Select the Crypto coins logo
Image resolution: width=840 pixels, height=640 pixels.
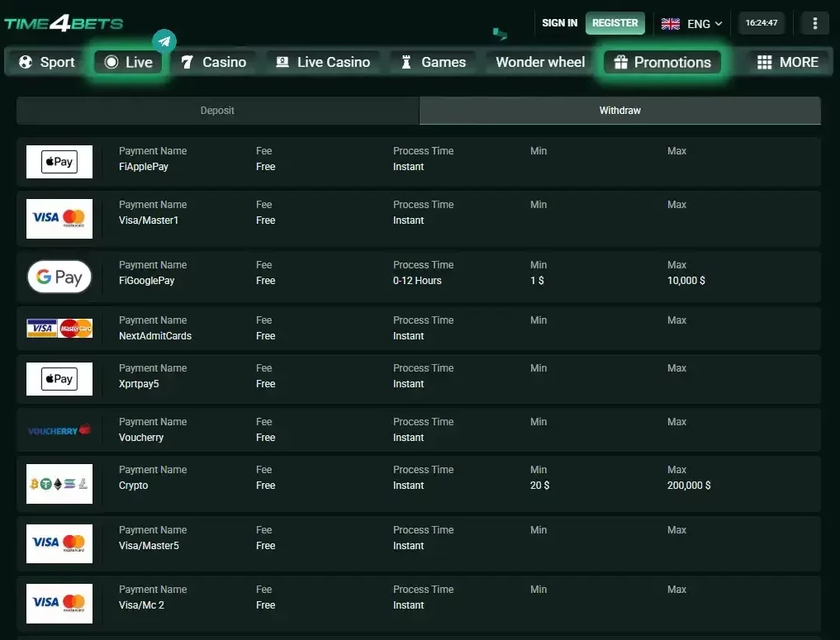[59, 484]
